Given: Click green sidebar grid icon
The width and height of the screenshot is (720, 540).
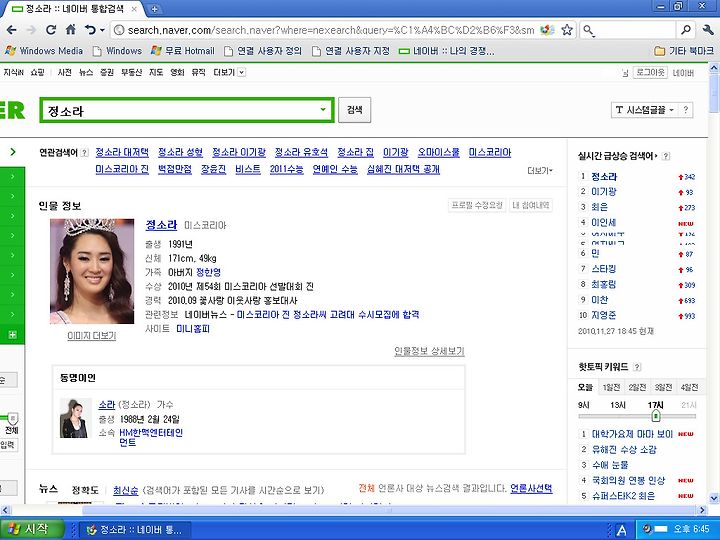Looking at the screenshot, I should pos(12,334).
